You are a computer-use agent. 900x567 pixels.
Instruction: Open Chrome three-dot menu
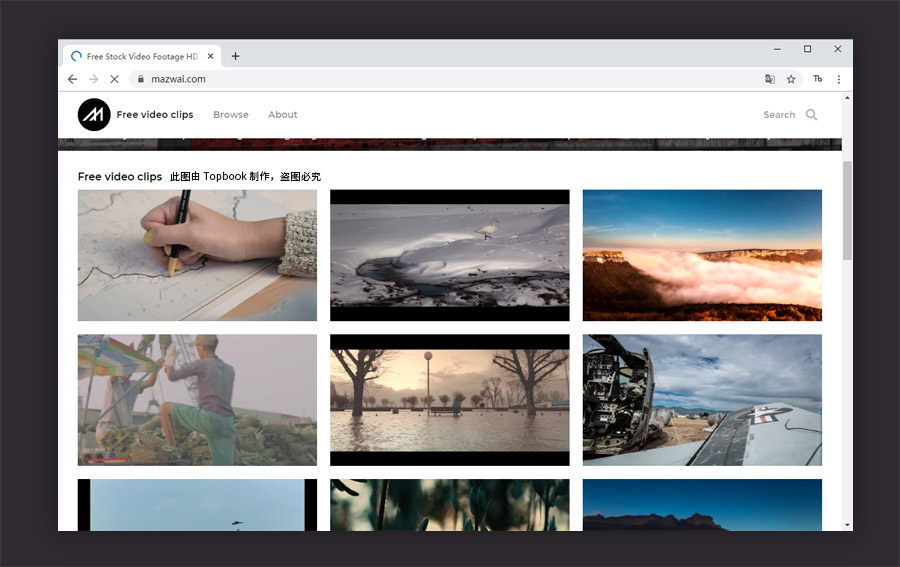click(x=839, y=79)
